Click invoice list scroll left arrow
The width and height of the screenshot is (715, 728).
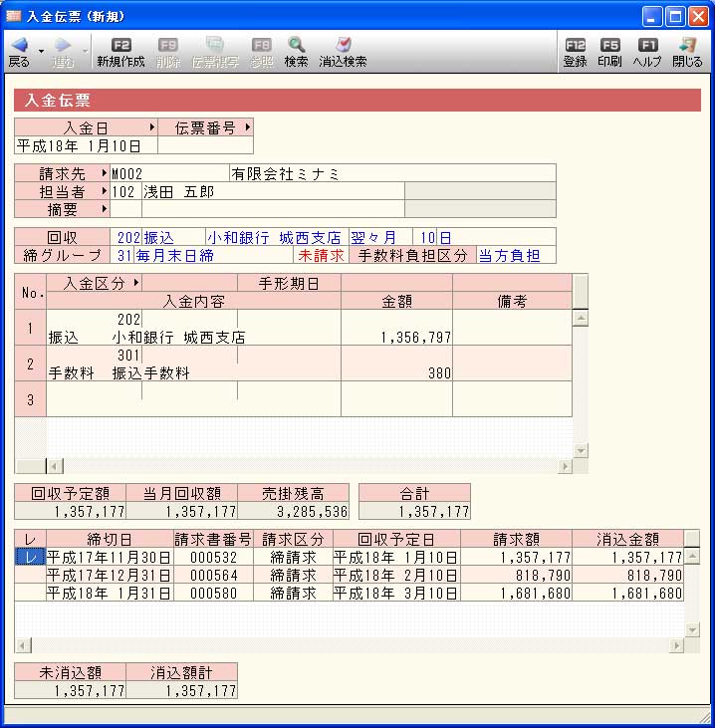point(23,645)
